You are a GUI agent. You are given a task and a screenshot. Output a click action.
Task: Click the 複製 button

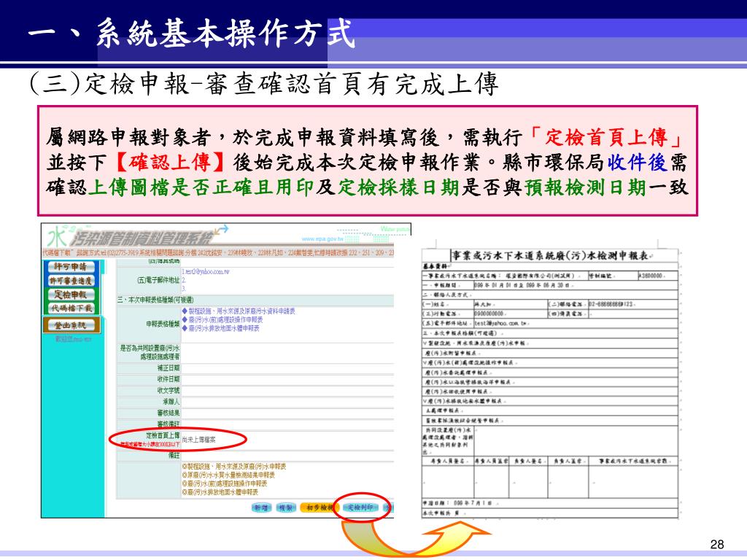point(286,507)
